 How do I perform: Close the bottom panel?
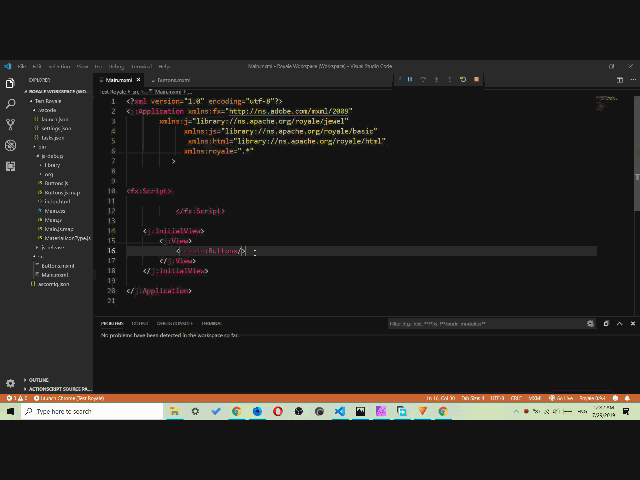point(633,323)
